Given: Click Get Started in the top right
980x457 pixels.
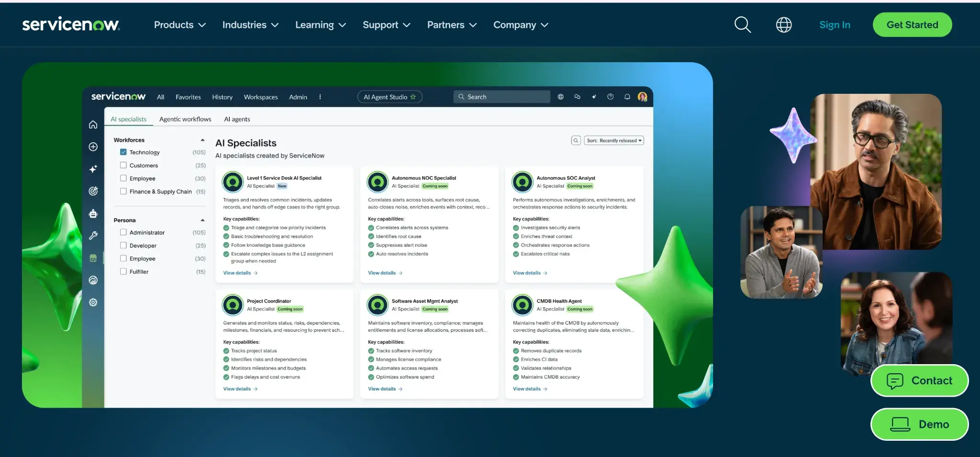Looking at the screenshot, I should (x=912, y=24).
